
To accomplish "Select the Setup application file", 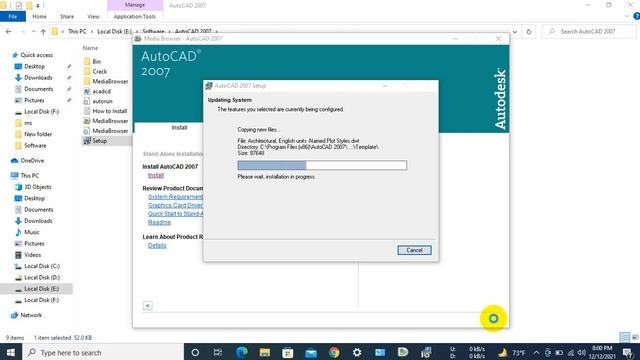I will [100, 141].
